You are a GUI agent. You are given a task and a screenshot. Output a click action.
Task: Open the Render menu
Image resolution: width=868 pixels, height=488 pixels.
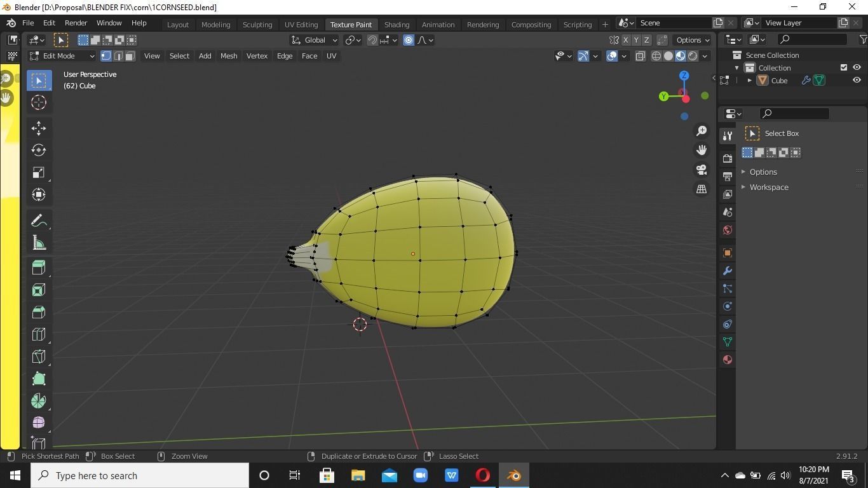point(76,23)
